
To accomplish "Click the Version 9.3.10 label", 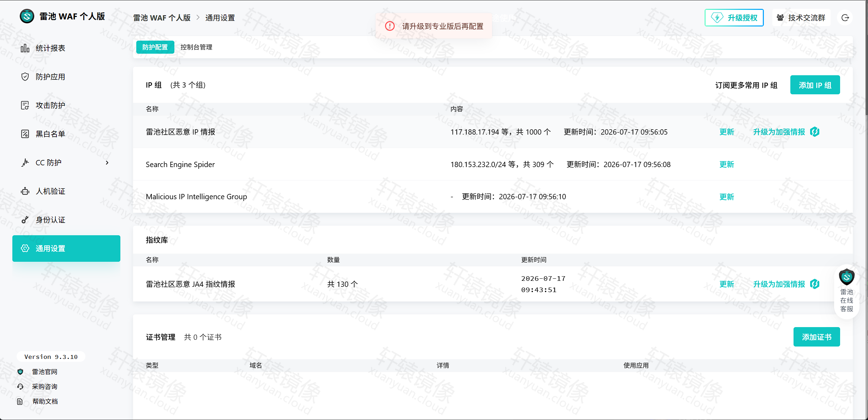I will point(51,357).
